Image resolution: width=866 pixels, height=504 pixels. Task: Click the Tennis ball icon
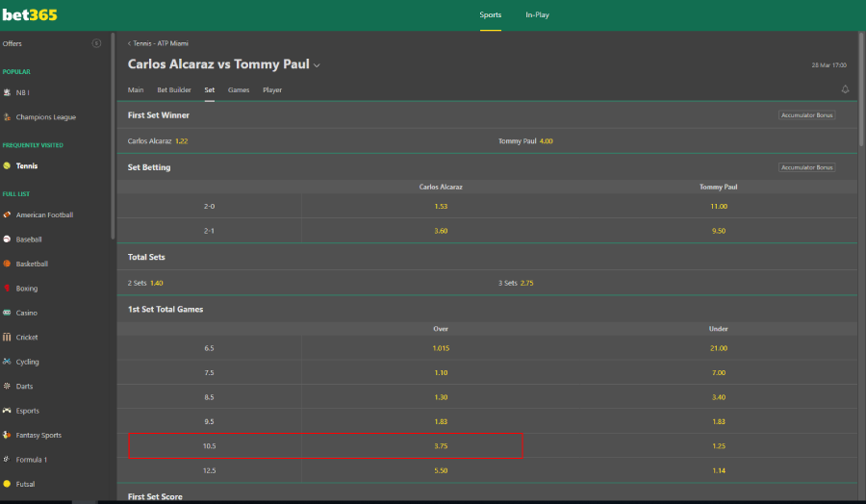pyautogui.click(x=7, y=165)
